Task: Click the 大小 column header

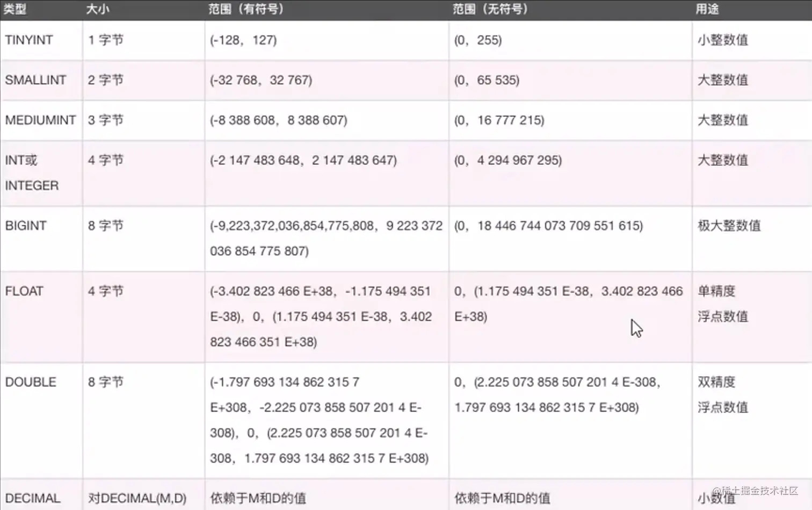Action: (98, 10)
